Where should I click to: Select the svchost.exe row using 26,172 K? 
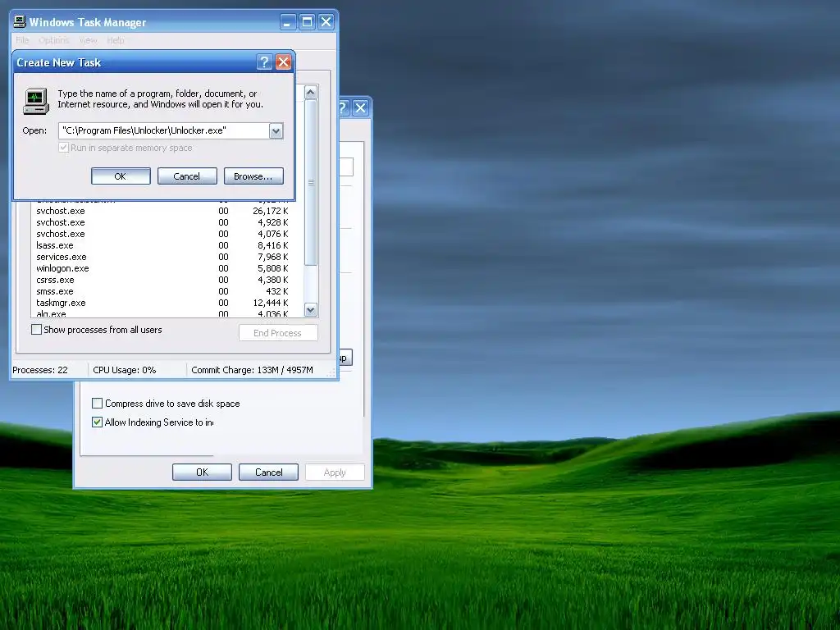[162, 211]
